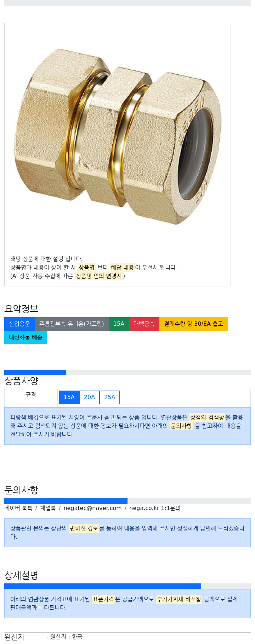Click the 산업용품 category badge
Image resolution: width=255 pixels, height=644 pixels.
[19, 324]
